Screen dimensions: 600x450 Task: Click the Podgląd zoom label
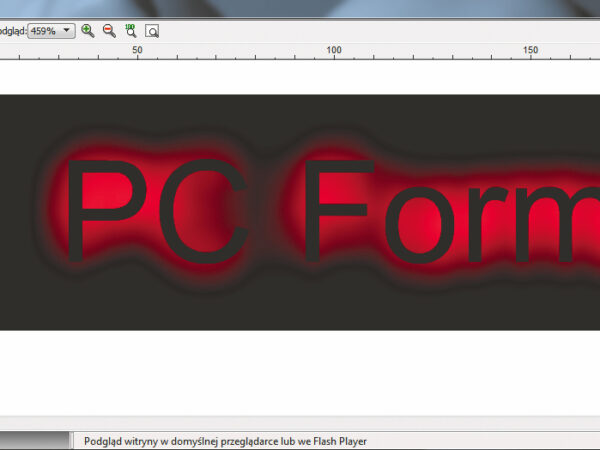click(x=13, y=31)
